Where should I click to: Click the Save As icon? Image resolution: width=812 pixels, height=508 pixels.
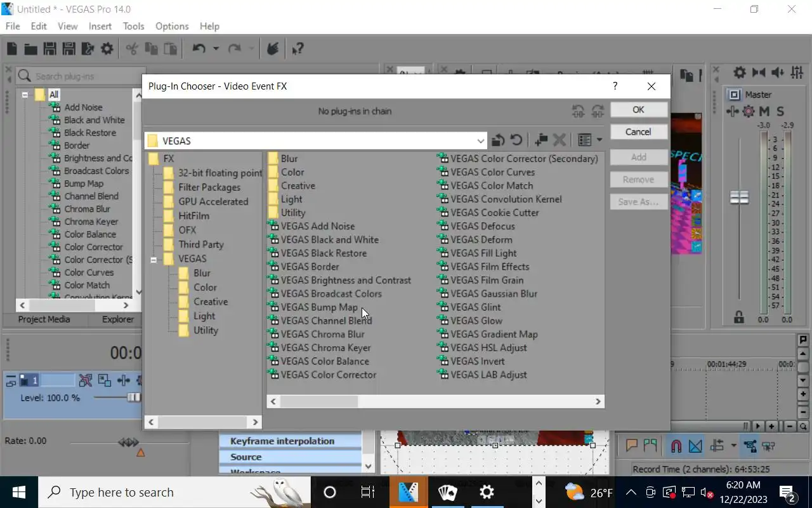click(69, 49)
